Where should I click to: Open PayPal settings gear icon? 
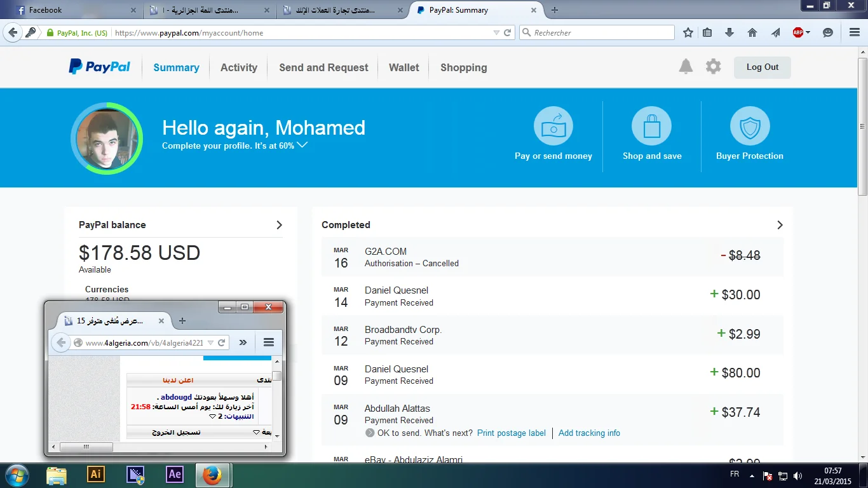[714, 67]
